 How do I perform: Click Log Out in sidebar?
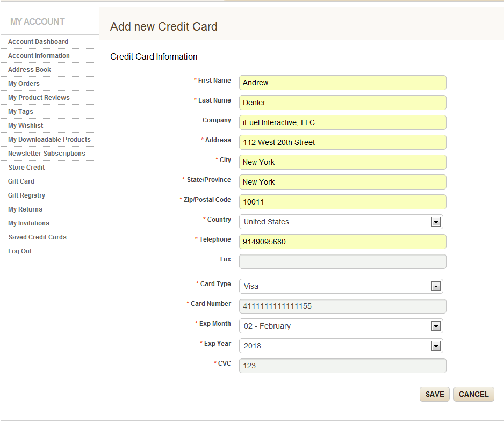coord(20,251)
